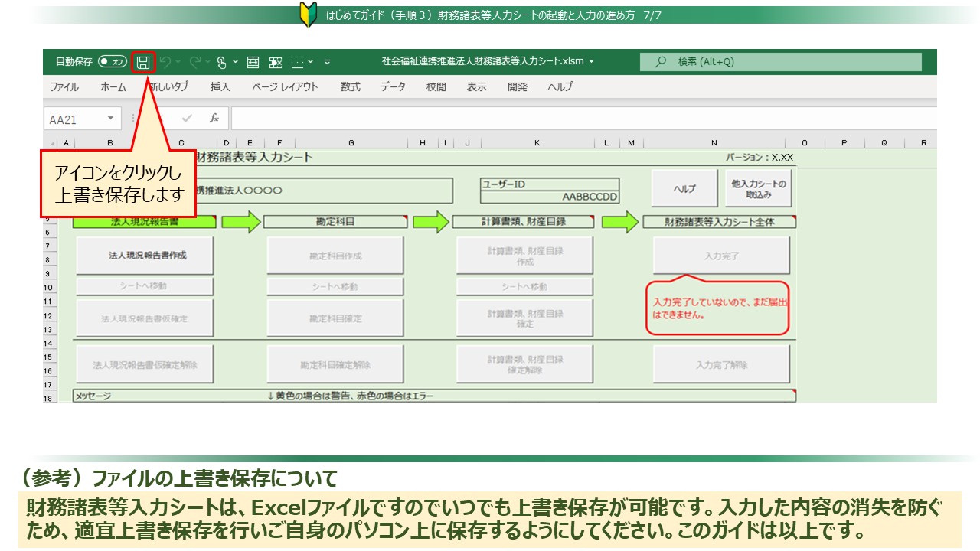
Task: Click the 検索 (Alt+Q) search box
Action: [781, 62]
